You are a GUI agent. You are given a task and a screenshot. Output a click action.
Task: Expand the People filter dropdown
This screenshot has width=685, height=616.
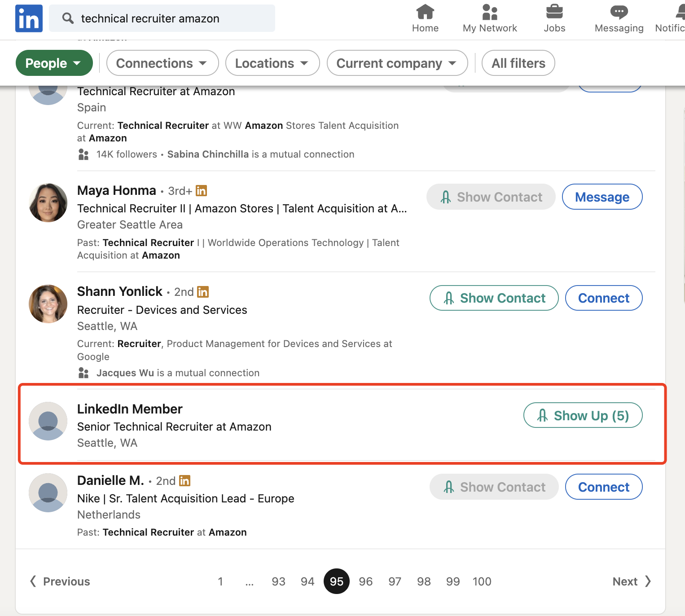(54, 63)
